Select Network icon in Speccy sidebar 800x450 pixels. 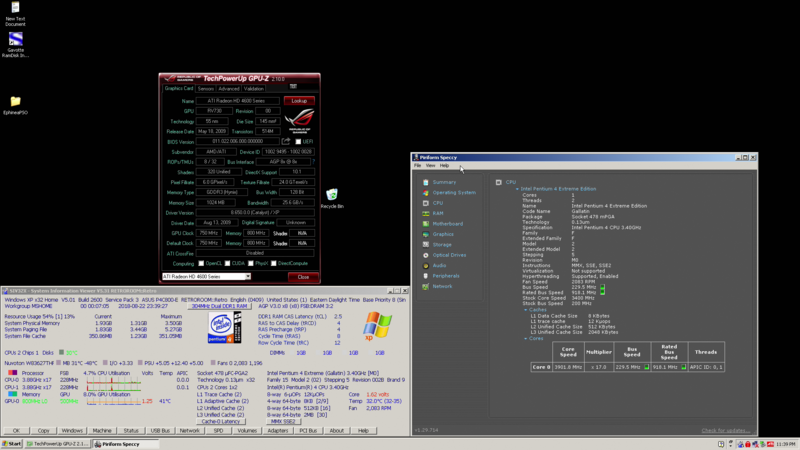click(x=426, y=287)
